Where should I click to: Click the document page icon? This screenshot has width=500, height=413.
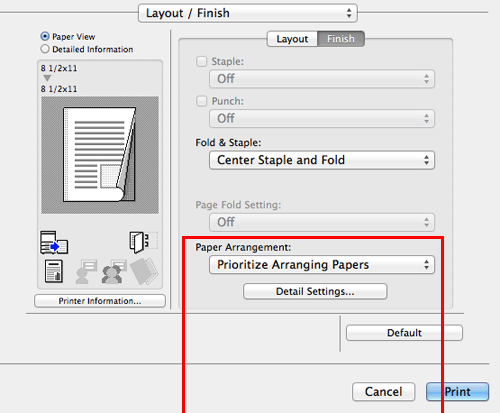pos(54,271)
